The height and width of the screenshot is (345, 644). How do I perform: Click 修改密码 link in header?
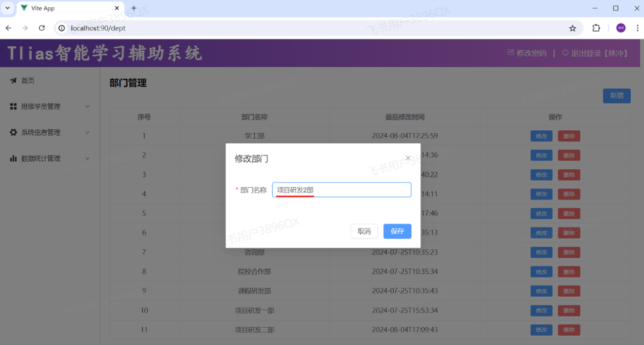[528, 53]
